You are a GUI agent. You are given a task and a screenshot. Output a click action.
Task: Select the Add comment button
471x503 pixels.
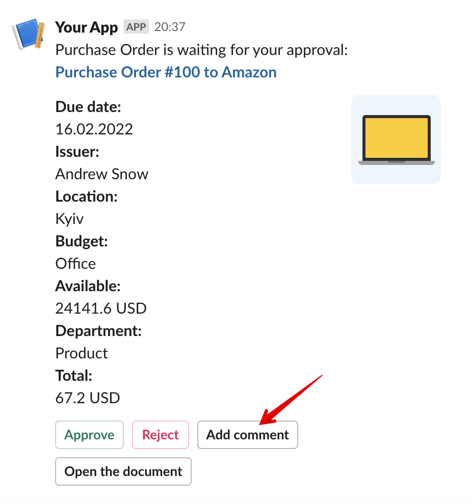247,435
